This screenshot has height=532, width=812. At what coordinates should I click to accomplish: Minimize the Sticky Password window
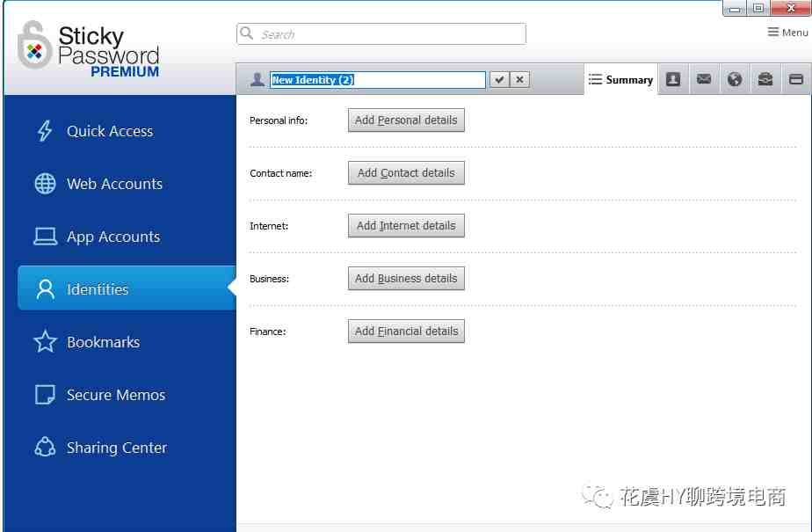pos(735,9)
